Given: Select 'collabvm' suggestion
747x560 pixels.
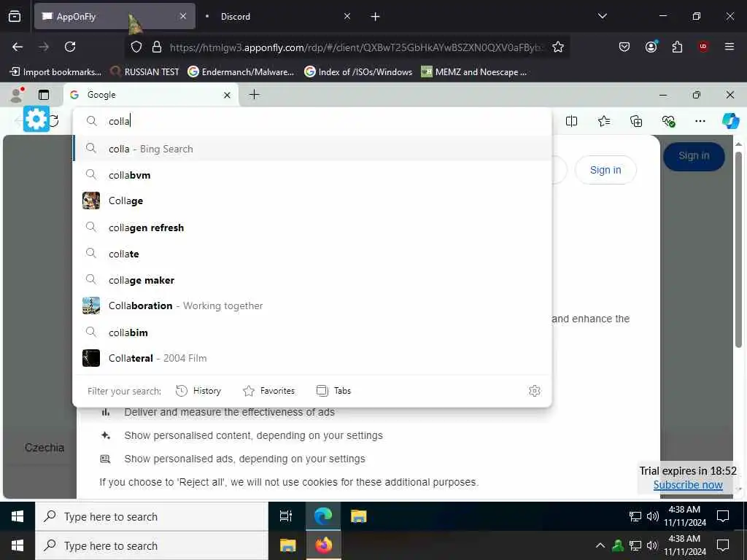Looking at the screenshot, I should tap(312, 175).
